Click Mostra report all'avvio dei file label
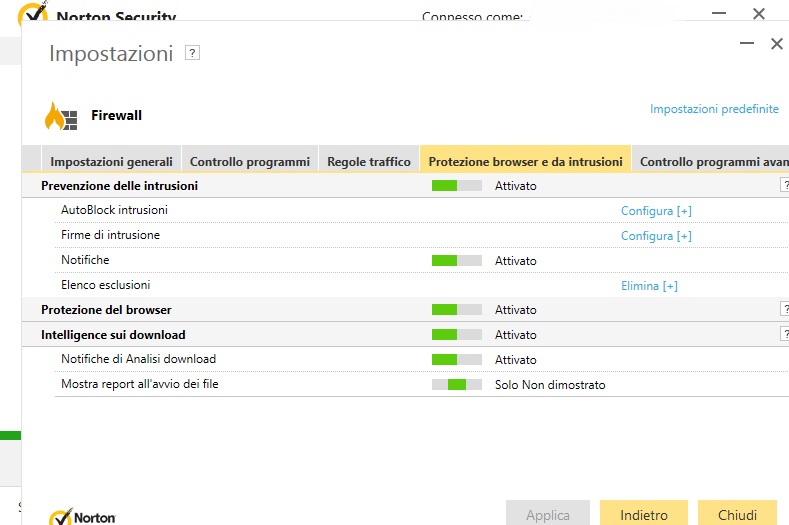 140,384
